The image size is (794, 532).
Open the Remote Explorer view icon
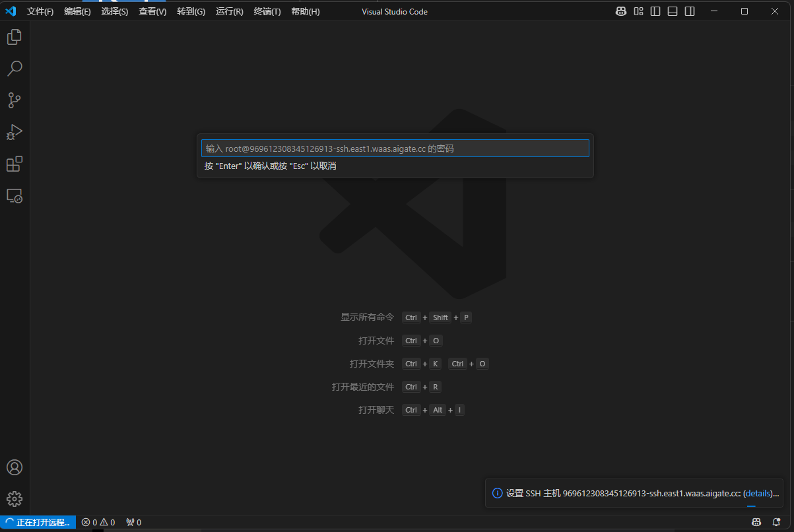click(x=15, y=195)
